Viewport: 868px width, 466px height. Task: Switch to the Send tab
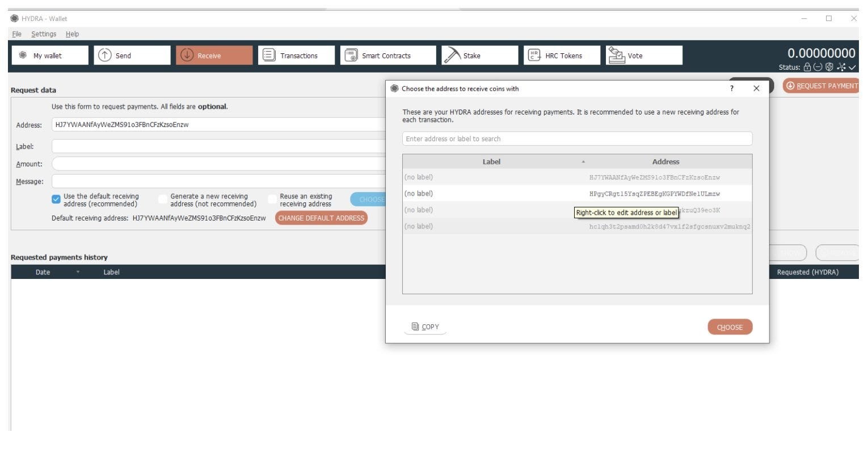[132, 56]
